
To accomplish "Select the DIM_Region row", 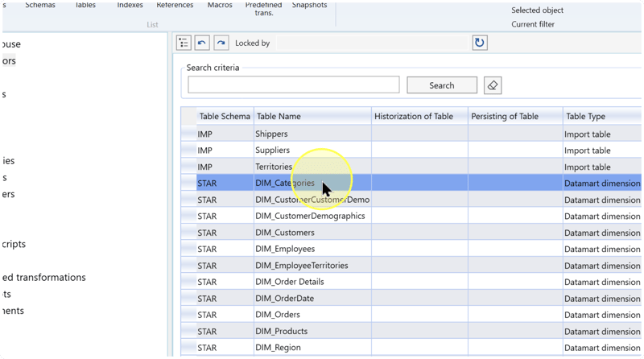I will point(411,348).
